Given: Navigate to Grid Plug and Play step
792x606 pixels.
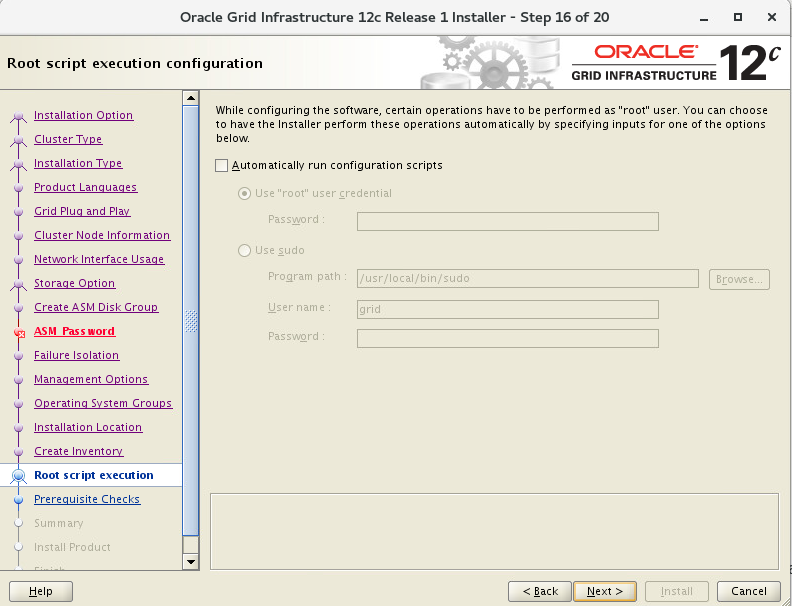Looking at the screenshot, I should pyautogui.click(x=82, y=211).
